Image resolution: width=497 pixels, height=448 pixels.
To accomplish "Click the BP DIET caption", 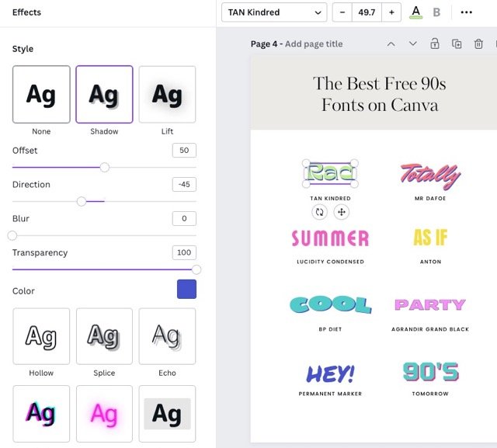I will click(x=330, y=329).
